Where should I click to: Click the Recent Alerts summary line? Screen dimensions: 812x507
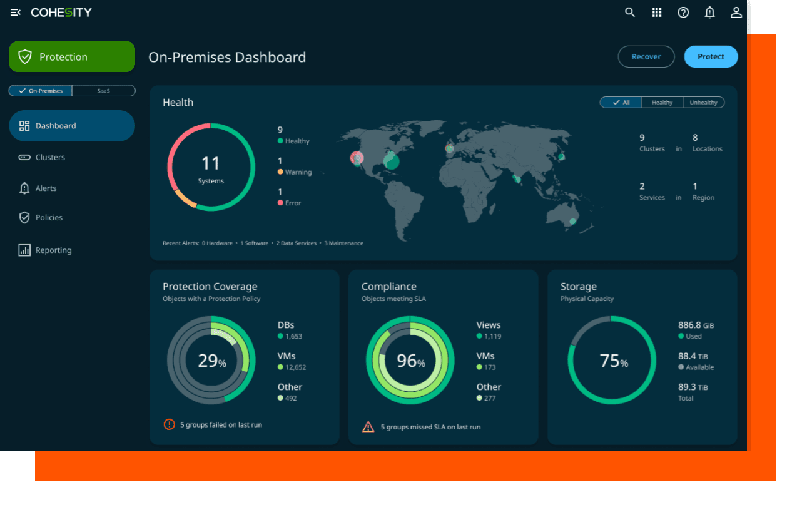point(263,243)
